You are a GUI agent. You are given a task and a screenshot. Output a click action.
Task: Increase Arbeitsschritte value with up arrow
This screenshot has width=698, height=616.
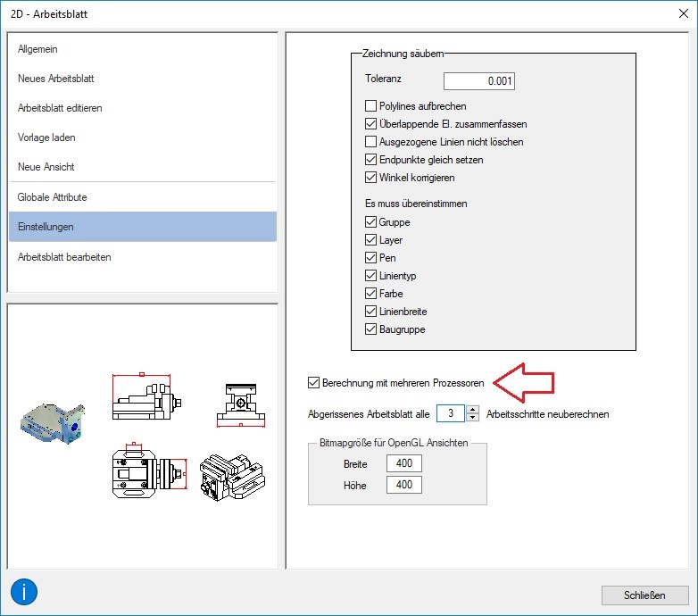[473, 410]
